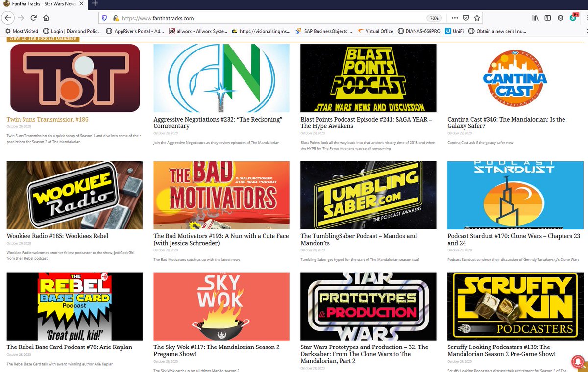This screenshot has height=372, width=588.
Task: Open the Blast Points Podcast thumbnail
Action: point(368,78)
